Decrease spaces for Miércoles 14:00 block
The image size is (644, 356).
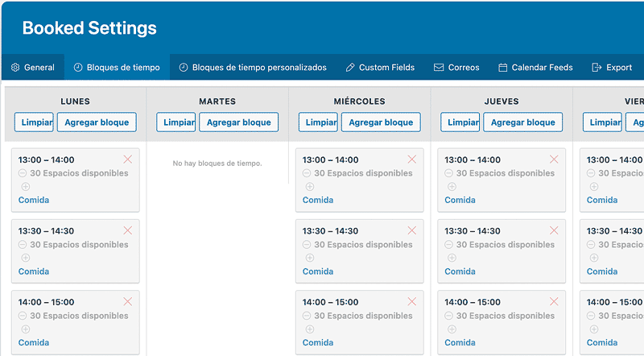point(307,316)
